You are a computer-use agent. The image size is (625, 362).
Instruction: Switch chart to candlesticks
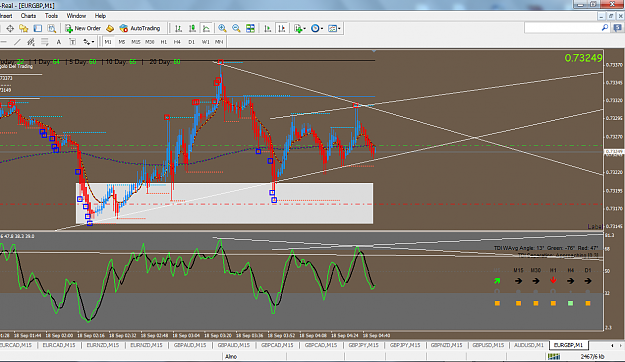(x=192, y=28)
